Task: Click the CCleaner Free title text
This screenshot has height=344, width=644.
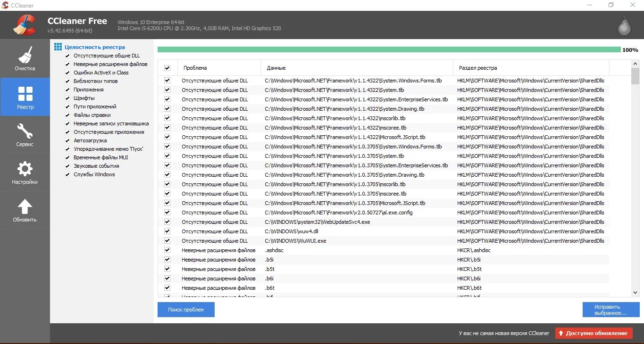Action: (77, 21)
